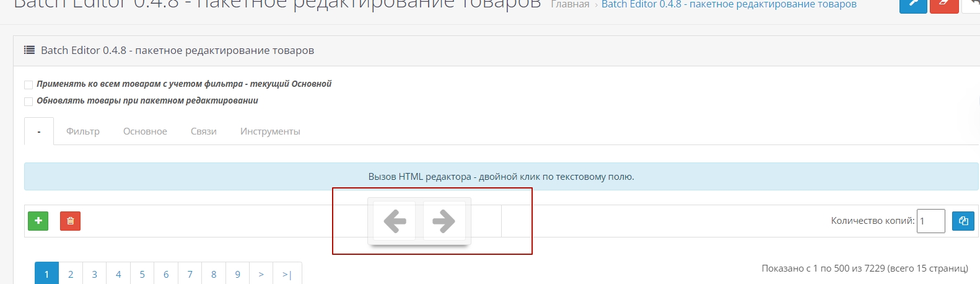
Task: Click the Batch Editor breadcrumb link
Action: 728,5
